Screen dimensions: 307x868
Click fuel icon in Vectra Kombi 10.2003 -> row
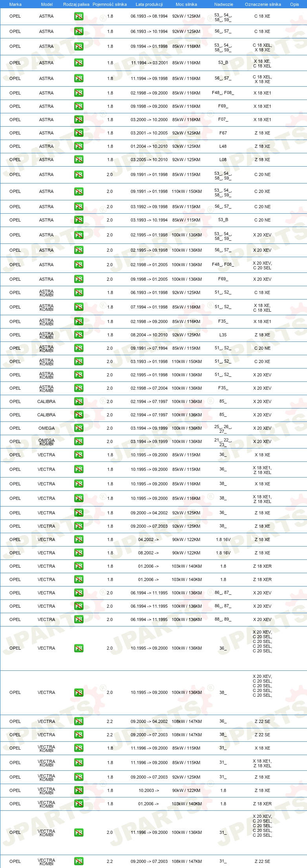[x=79, y=790]
